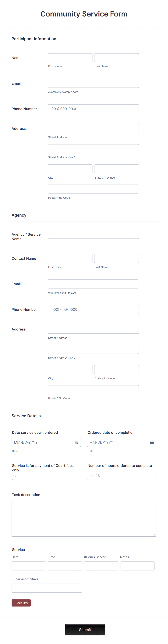
Task: Click the agency Phone Number field
Action: point(93,309)
